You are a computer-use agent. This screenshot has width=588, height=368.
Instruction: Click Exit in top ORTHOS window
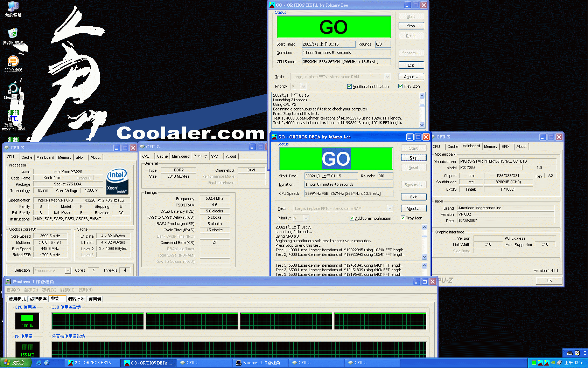[x=411, y=65]
